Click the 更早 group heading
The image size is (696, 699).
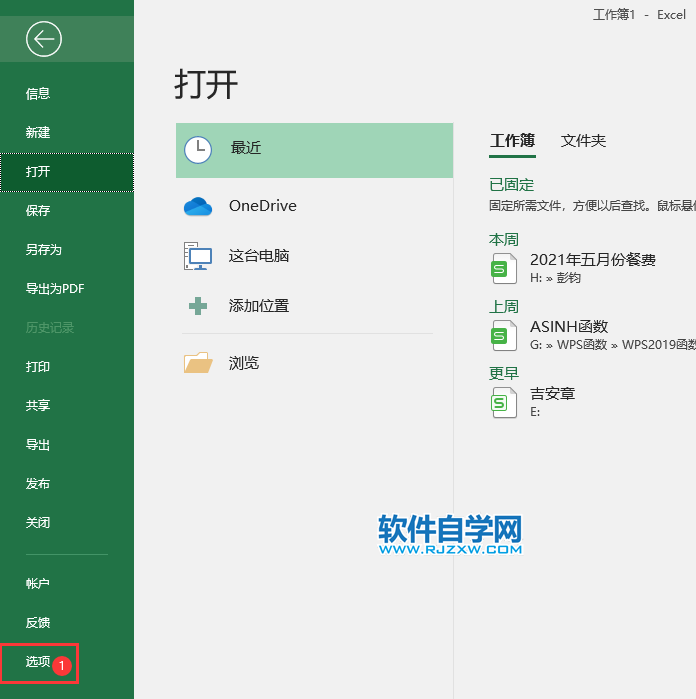point(504,374)
